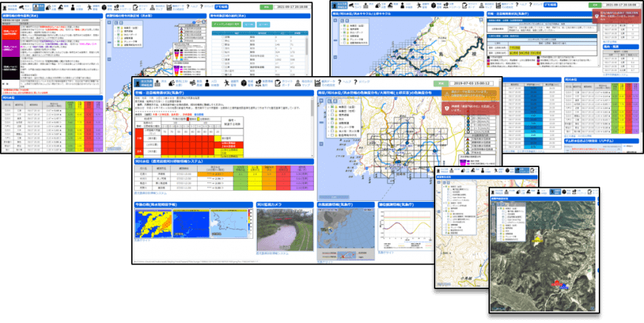Viewport: 644px width, 323px height.
Task: Open 総合防災マップ icon in top-right window
Action: (482, 5)
